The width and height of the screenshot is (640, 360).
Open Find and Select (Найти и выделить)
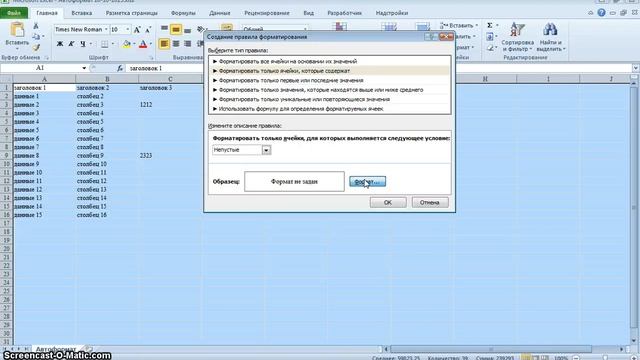click(x=550, y=37)
